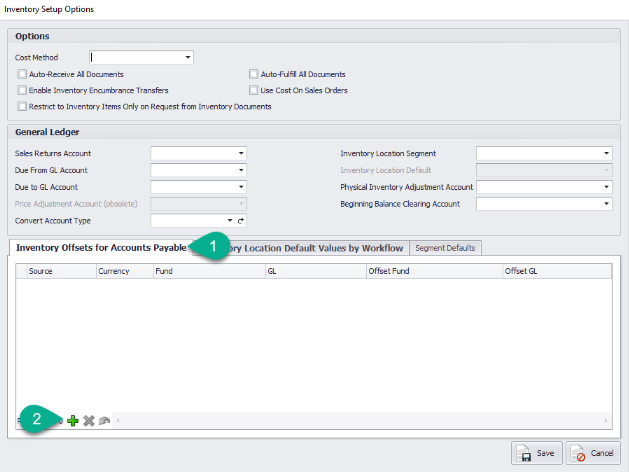
Task: Click the green callout marker number 1
Action: click(211, 246)
